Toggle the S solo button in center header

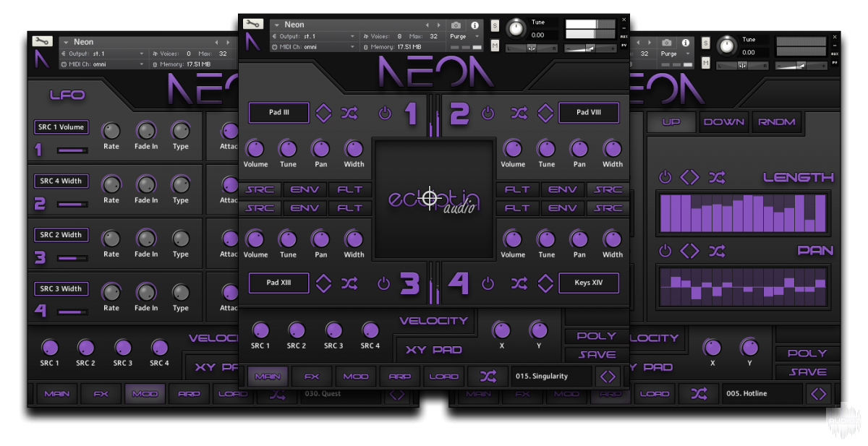pos(495,26)
